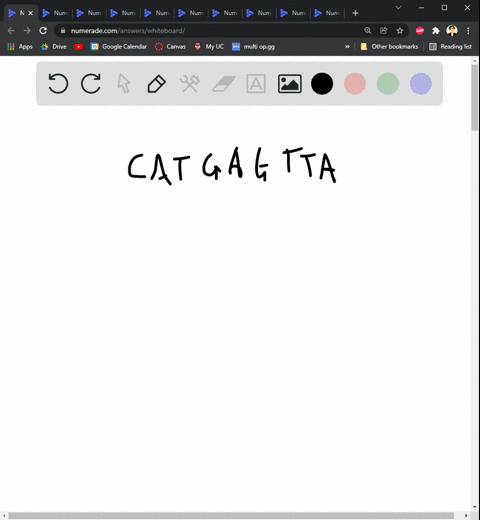Open the red ABP extension icon
The image size is (480, 520).
pos(420,31)
